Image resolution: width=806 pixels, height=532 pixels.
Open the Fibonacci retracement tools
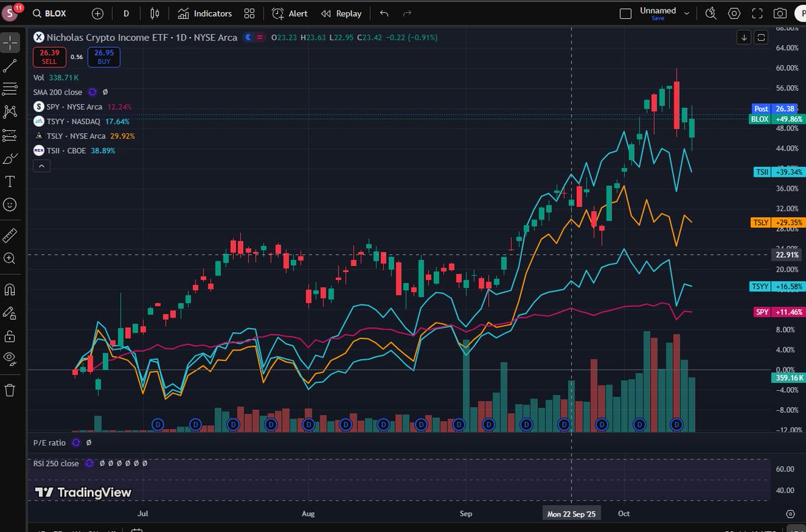click(x=10, y=89)
